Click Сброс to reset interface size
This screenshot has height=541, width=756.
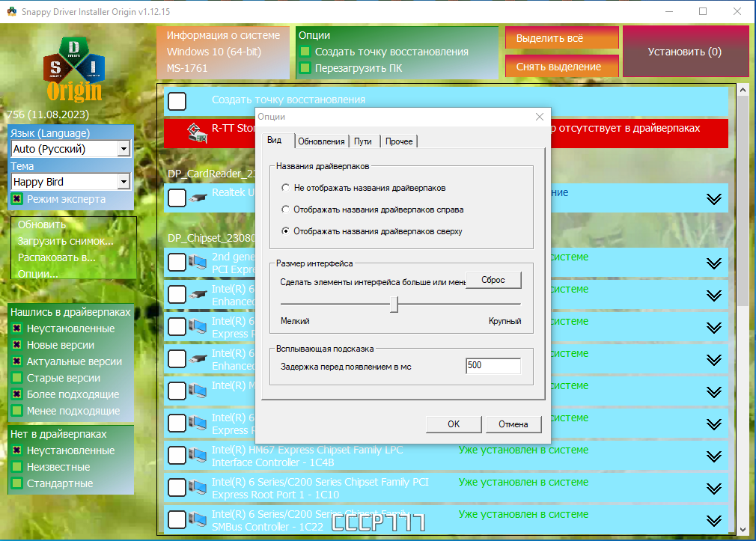pos(493,280)
